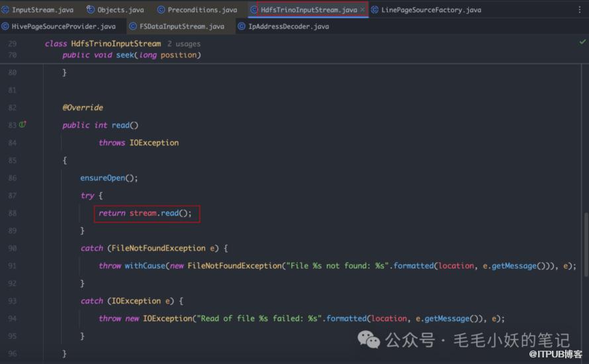Click line number 88 in the gutter
The height and width of the screenshot is (364, 589).
point(12,213)
